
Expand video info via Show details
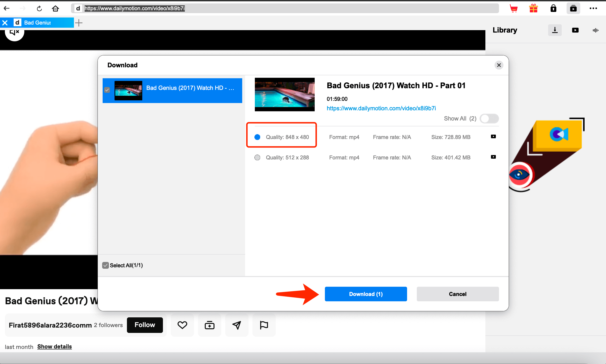tap(54, 347)
